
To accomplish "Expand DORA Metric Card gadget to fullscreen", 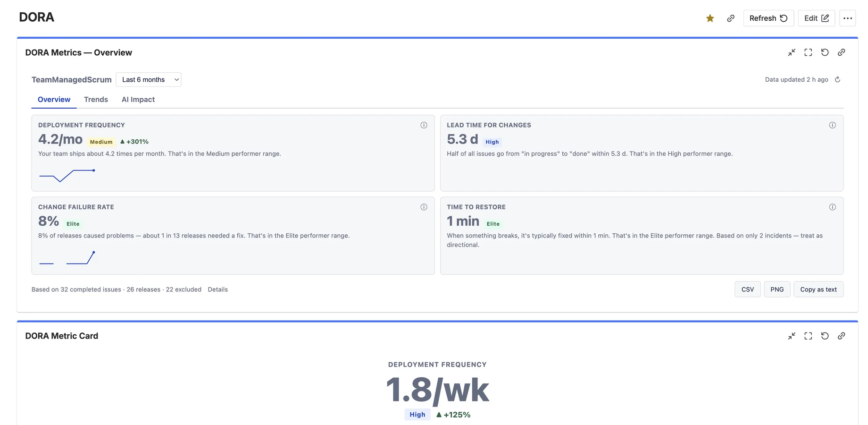I will (x=808, y=336).
